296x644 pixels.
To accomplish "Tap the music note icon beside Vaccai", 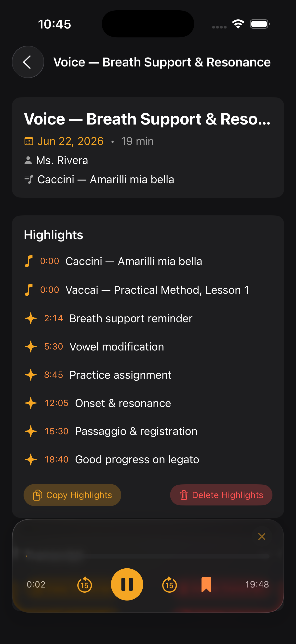I will (x=29, y=290).
